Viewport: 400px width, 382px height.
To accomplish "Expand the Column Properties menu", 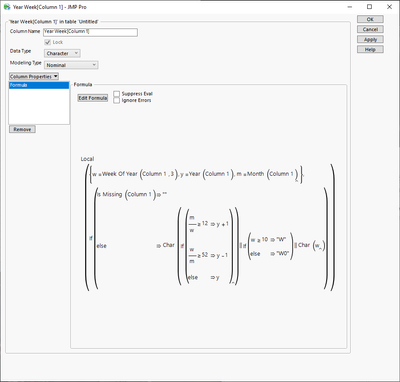I will [x=34, y=77].
